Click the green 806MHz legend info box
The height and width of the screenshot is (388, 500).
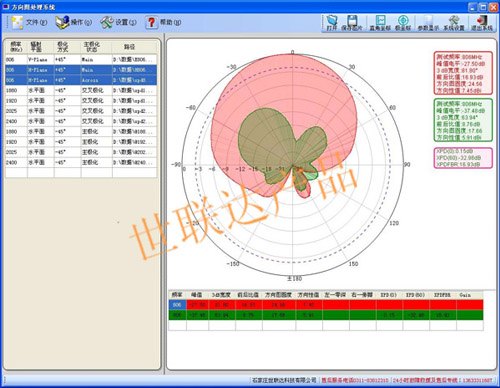tap(463, 120)
